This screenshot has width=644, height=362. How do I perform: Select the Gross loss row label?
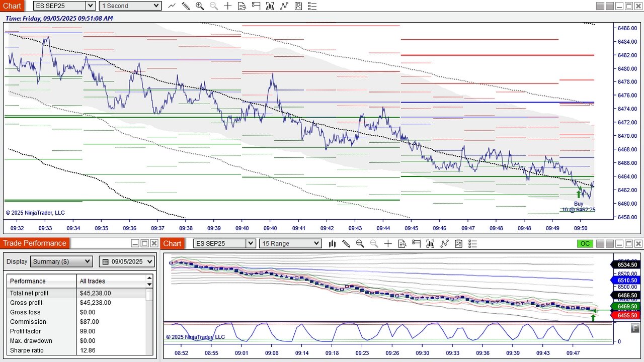(25, 312)
